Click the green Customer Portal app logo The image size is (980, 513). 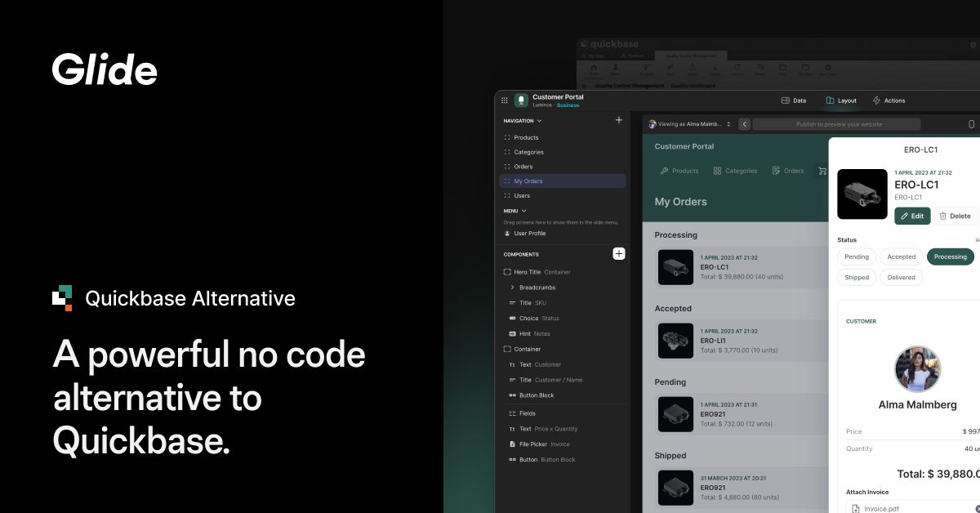click(521, 100)
